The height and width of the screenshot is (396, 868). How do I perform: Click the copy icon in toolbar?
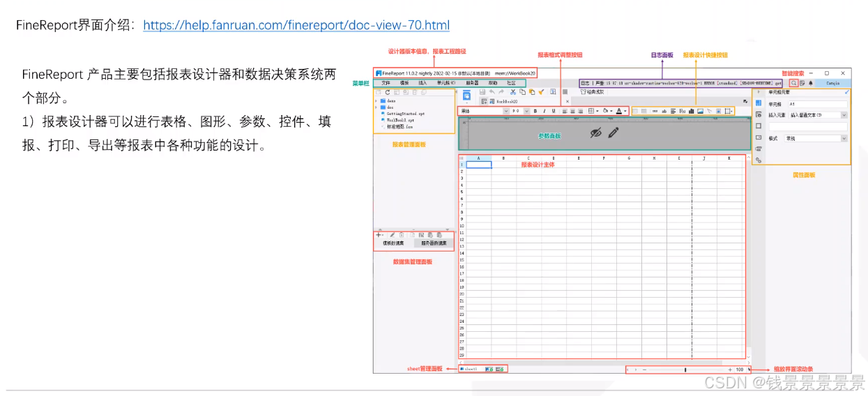tap(522, 92)
